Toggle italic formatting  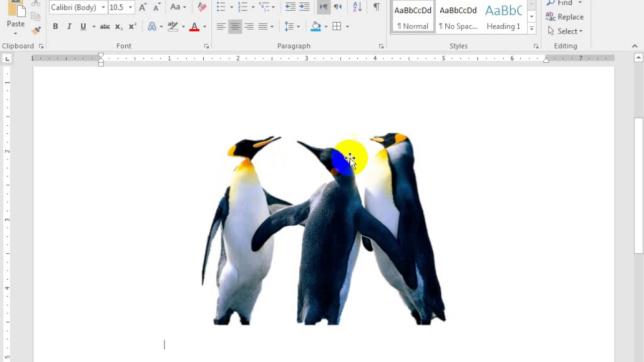(69, 27)
